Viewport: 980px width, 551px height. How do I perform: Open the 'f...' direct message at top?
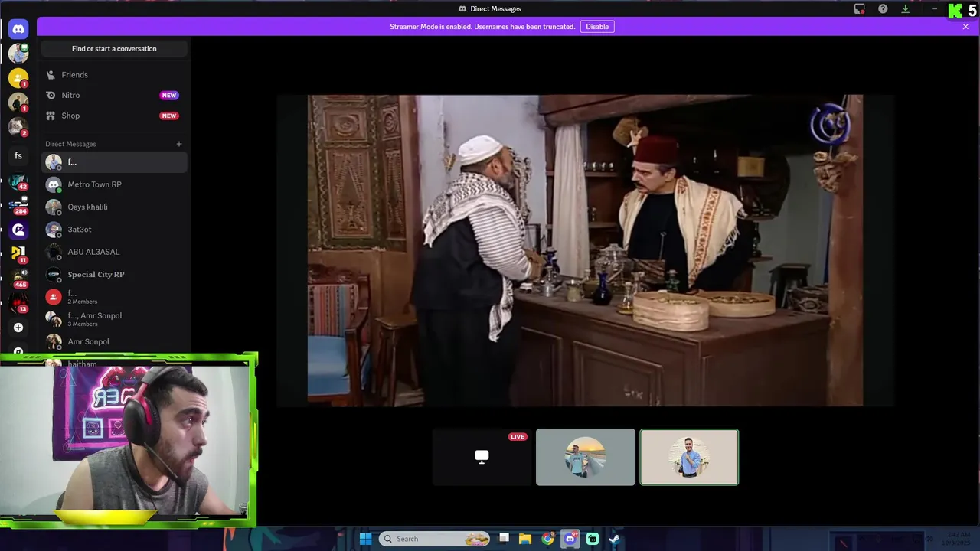pos(114,162)
